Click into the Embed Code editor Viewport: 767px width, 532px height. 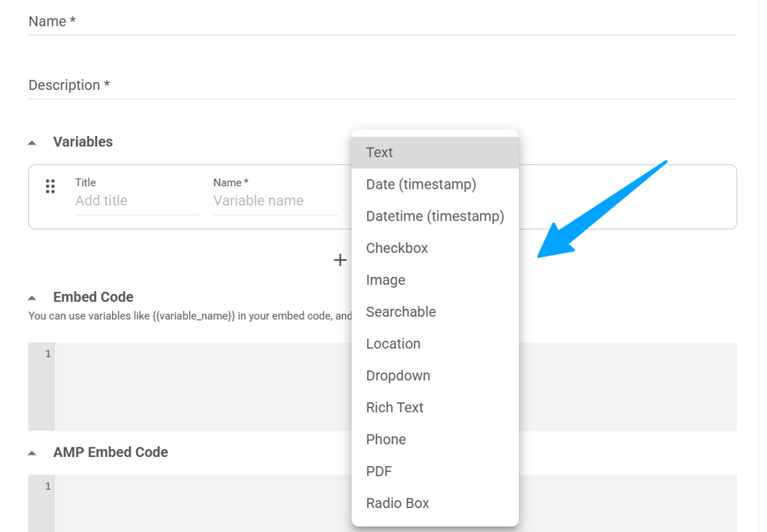(196, 386)
